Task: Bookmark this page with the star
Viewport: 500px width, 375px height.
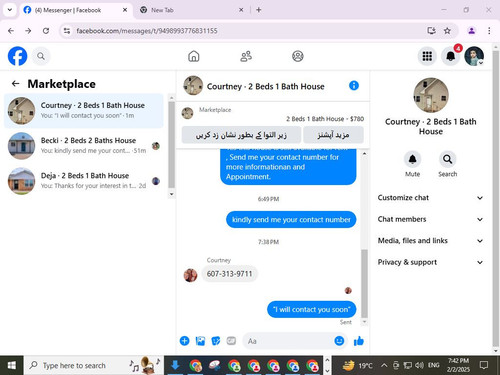Action: (447, 31)
